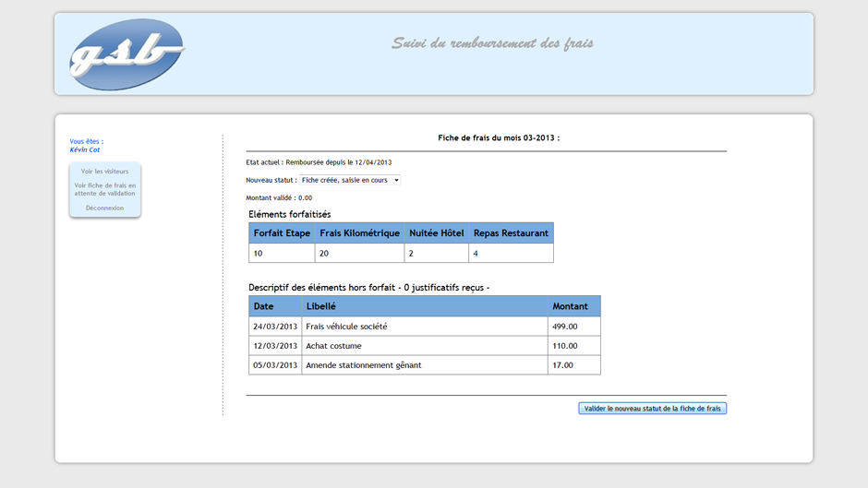Screen dimensions: 868x488
Task: Click Nuitée Hôtel value 2
Action: [437, 254]
